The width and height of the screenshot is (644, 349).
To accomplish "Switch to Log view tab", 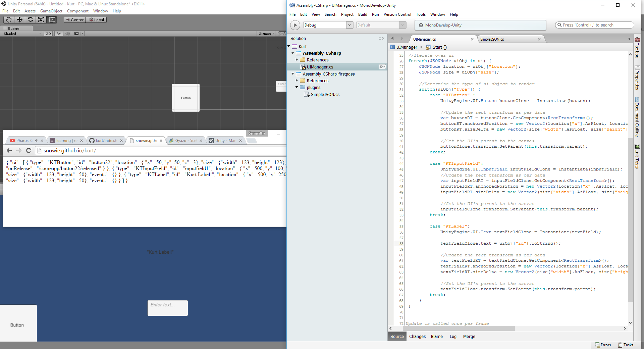I will click(x=453, y=337).
